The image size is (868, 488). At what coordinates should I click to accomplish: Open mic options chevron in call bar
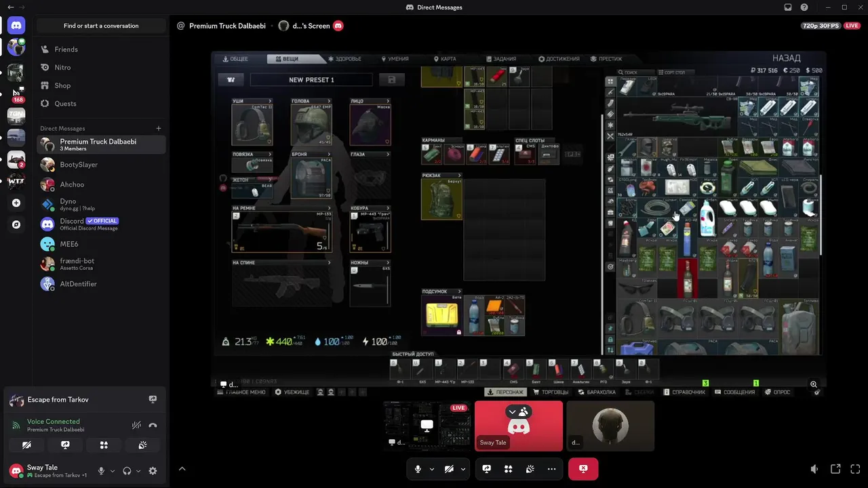click(x=431, y=469)
